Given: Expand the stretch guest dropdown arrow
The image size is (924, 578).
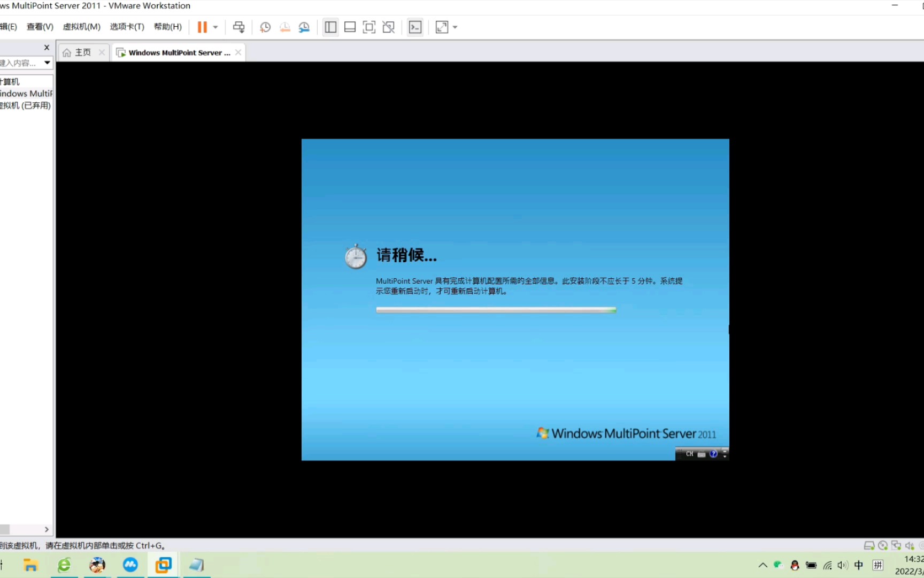Looking at the screenshot, I should (x=455, y=27).
